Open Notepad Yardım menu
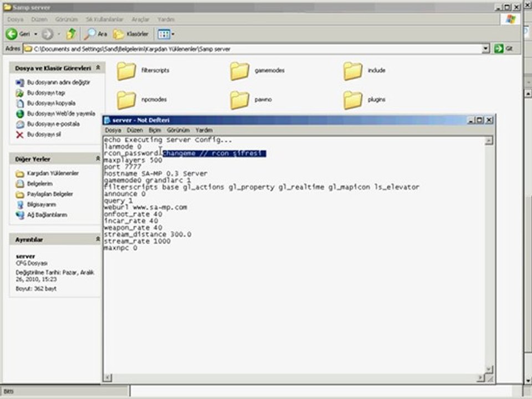Viewport: 532px width, 399px height. pos(204,130)
